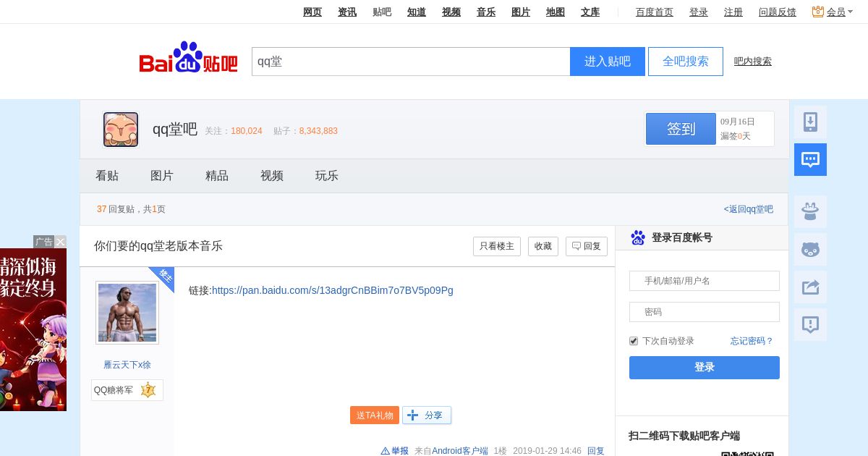Click the 送TA礼物 button

tap(375, 415)
